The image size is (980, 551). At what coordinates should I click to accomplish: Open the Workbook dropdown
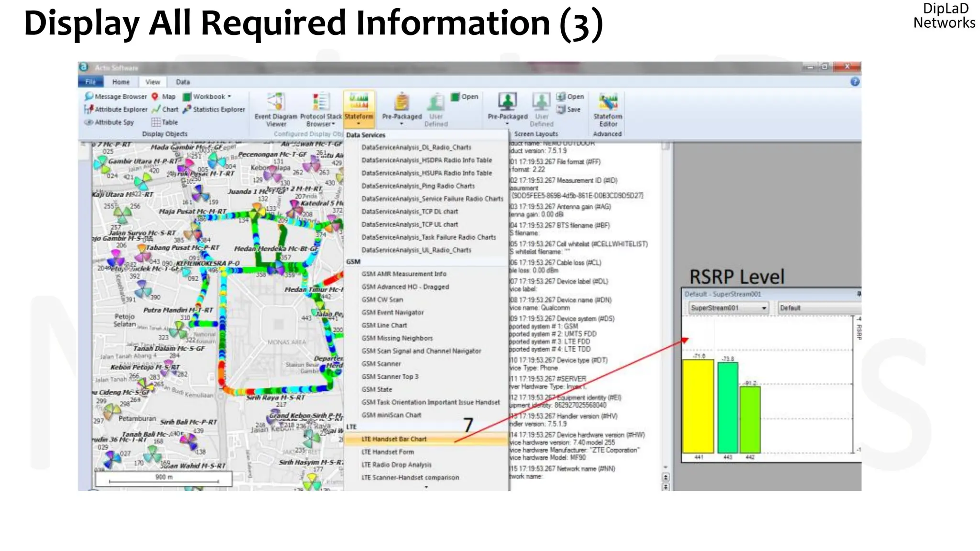click(207, 97)
